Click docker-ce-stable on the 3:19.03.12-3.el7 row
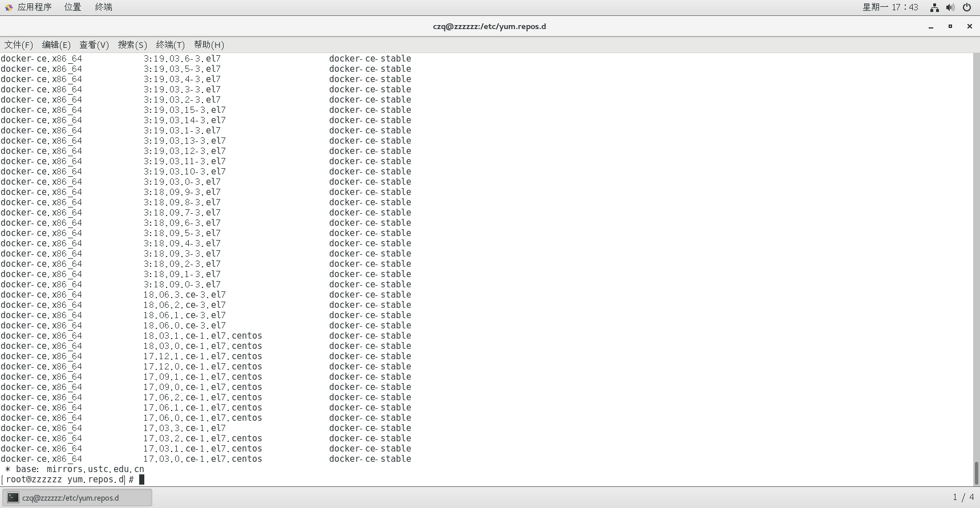The height and width of the screenshot is (508, 980). click(370, 151)
